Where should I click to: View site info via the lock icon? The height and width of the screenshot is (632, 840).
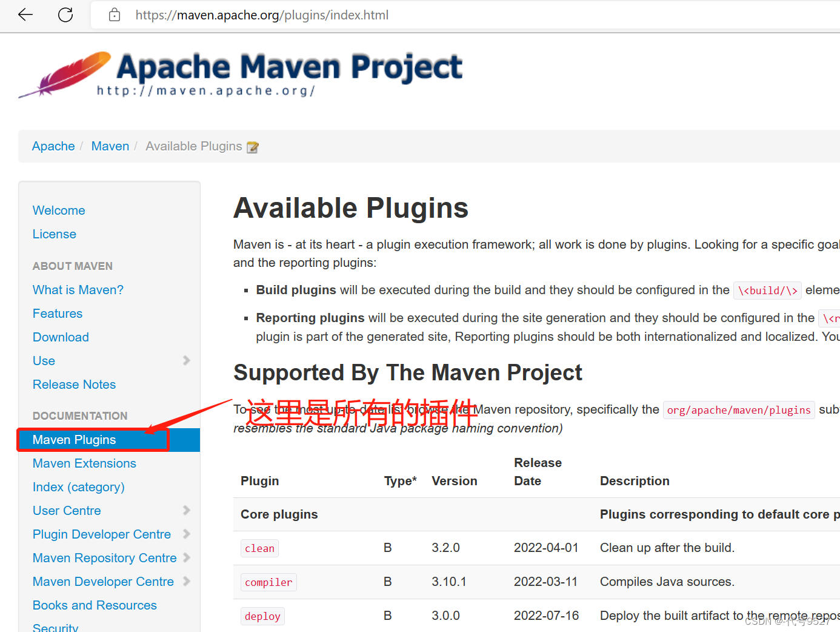click(115, 15)
